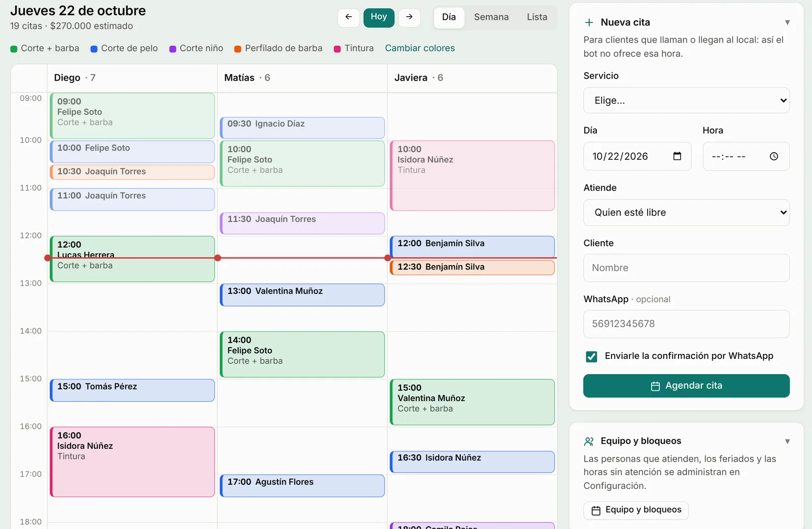812x529 pixels.
Task: Jump to today with Hoy button
Action: pos(379,17)
